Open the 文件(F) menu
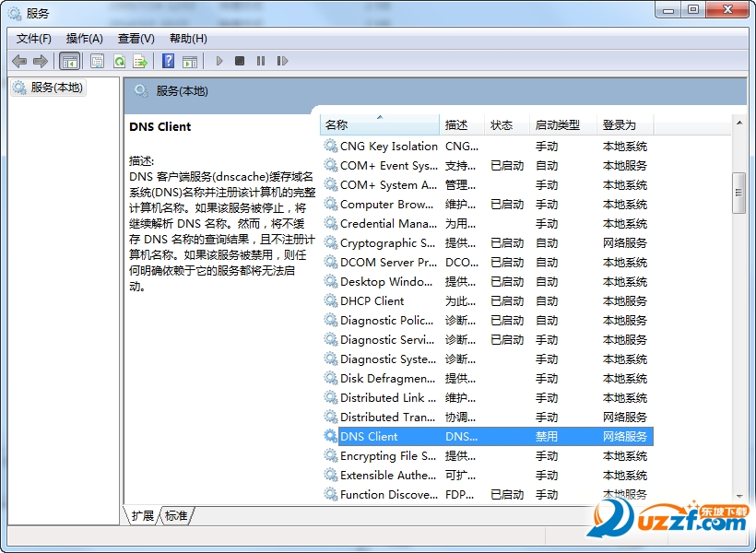Image resolution: width=756 pixels, height=553 pixels. (34, 38)
